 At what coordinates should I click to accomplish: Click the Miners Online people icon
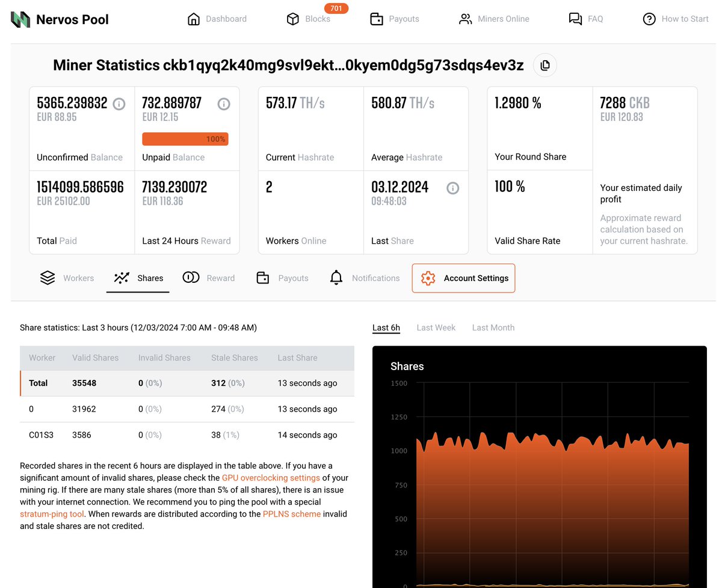pyautogui.click(x=466, y=19)
